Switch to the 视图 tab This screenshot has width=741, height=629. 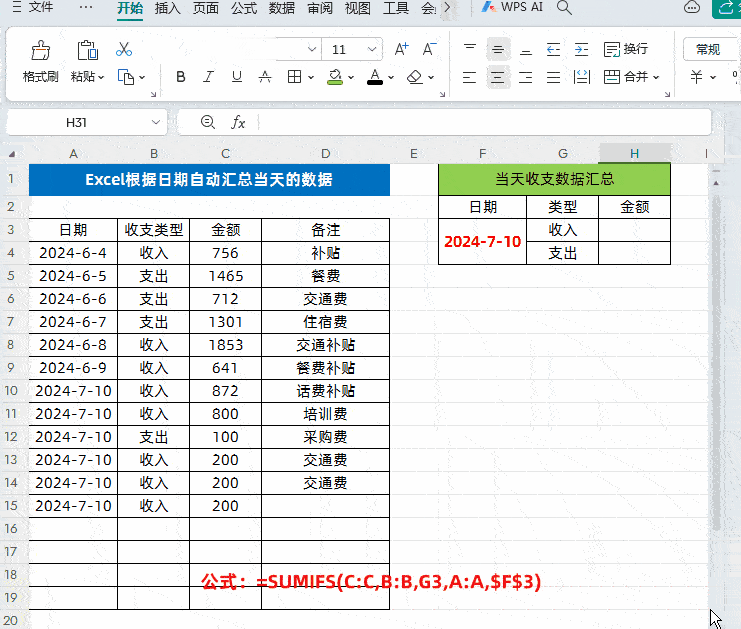pos(358,8)
